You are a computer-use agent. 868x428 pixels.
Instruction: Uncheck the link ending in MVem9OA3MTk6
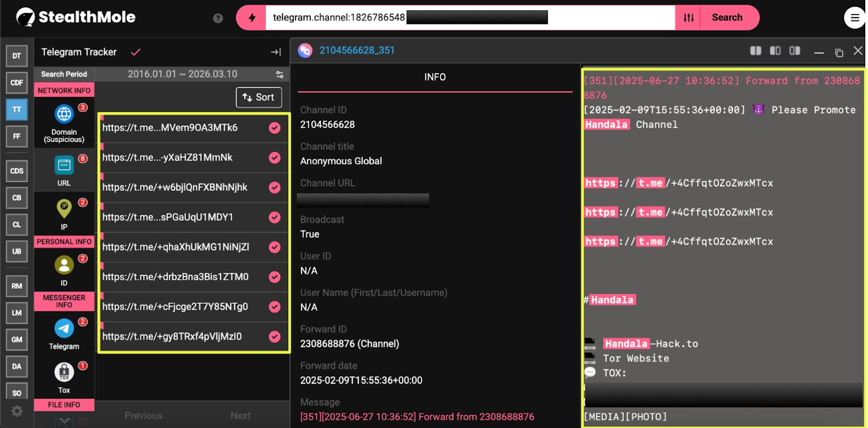(x=275, y=128)
